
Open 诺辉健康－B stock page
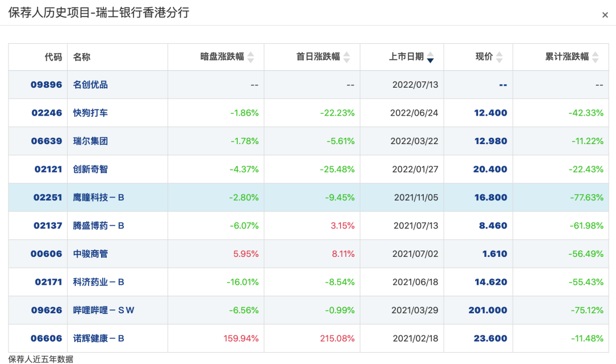click(99, 338)
